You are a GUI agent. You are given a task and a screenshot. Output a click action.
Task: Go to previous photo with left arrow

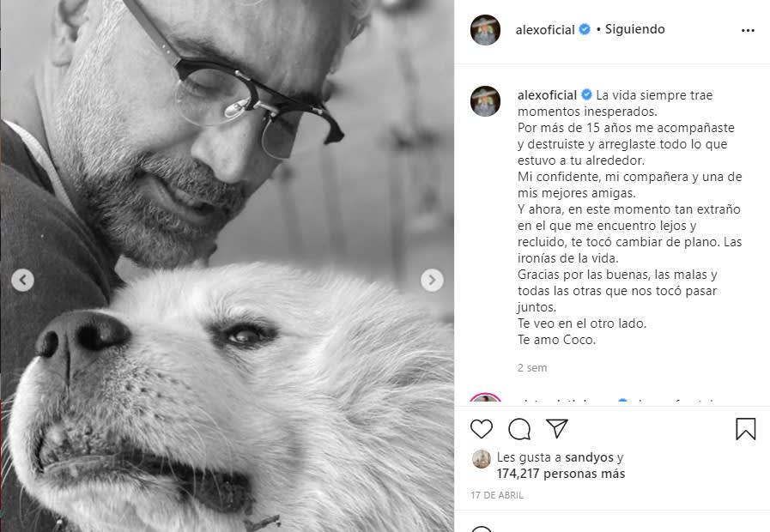click(22, 281)
